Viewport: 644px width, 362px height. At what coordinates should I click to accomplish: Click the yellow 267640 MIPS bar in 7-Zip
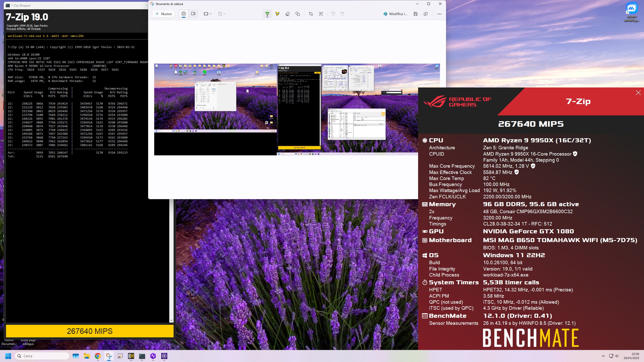point(90,331)
